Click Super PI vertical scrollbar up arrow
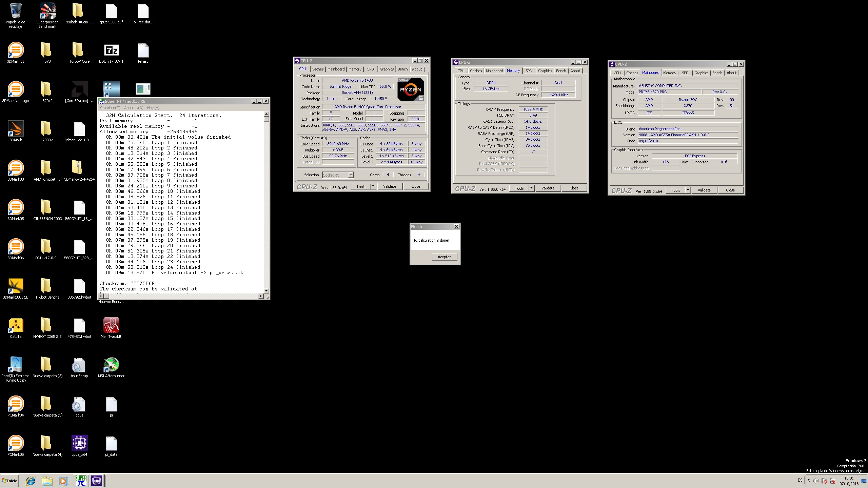Screen dimensions: 868x488 [x=267, y=114]
